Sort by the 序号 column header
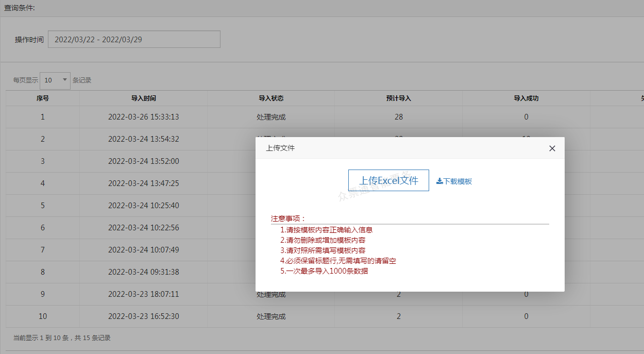Viewport: 644px width, 354px height. point(43,98)
